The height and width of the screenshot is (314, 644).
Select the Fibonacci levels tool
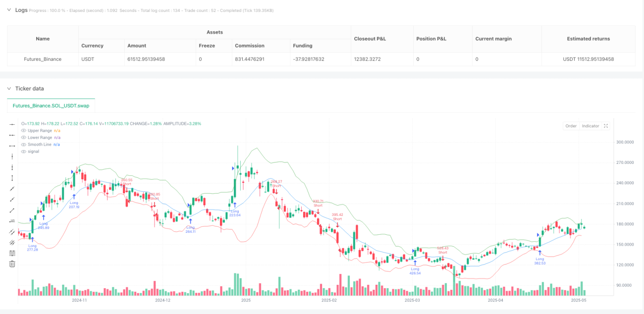12,253
